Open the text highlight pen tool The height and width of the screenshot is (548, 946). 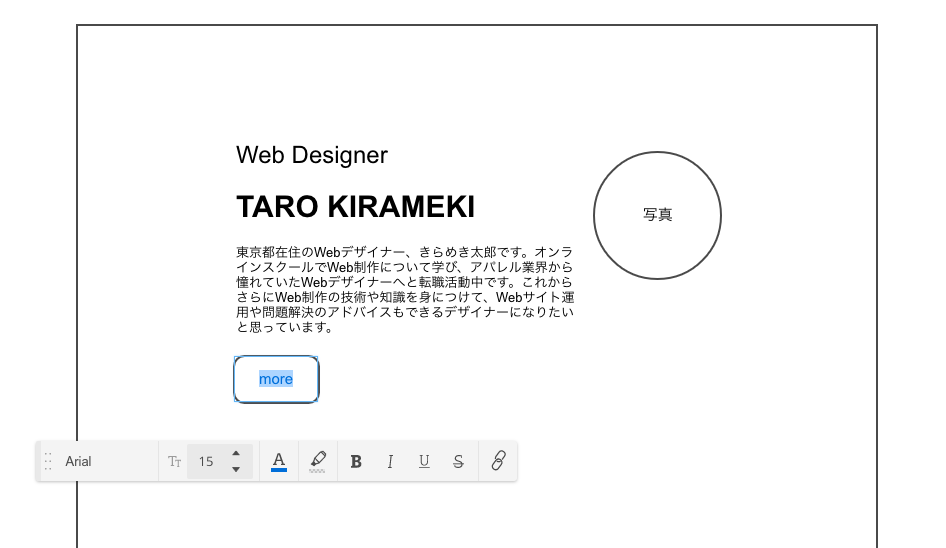click(318, 461)
